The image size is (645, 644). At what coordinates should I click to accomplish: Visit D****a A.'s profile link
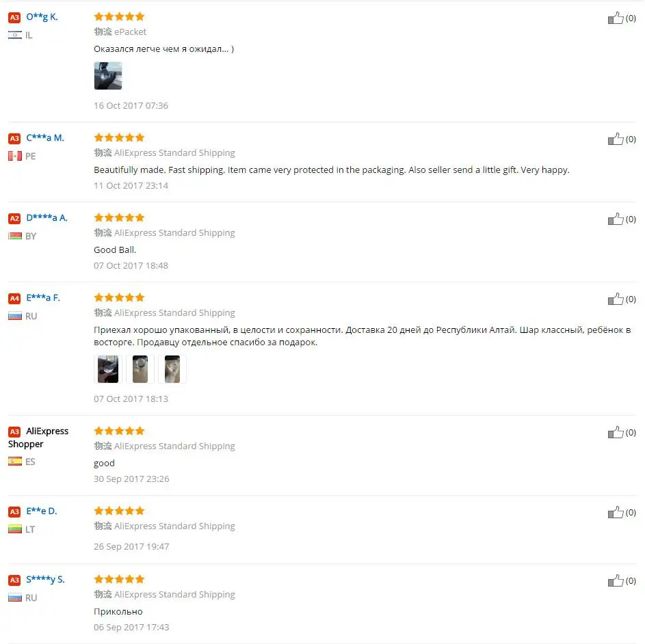coord(47,217)
